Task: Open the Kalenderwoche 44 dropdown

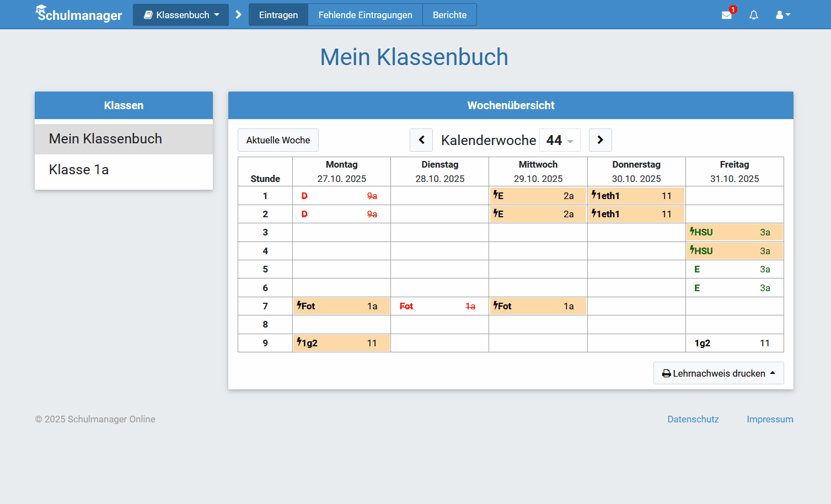Action: [560, 140]
